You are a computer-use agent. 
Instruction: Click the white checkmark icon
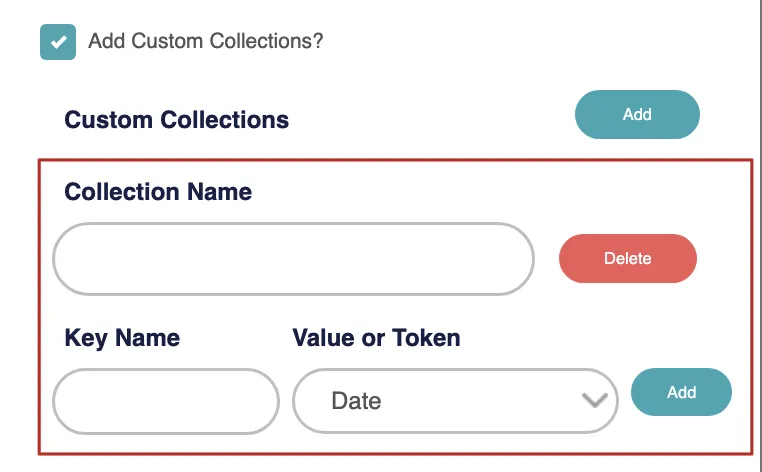click(59, 42)
